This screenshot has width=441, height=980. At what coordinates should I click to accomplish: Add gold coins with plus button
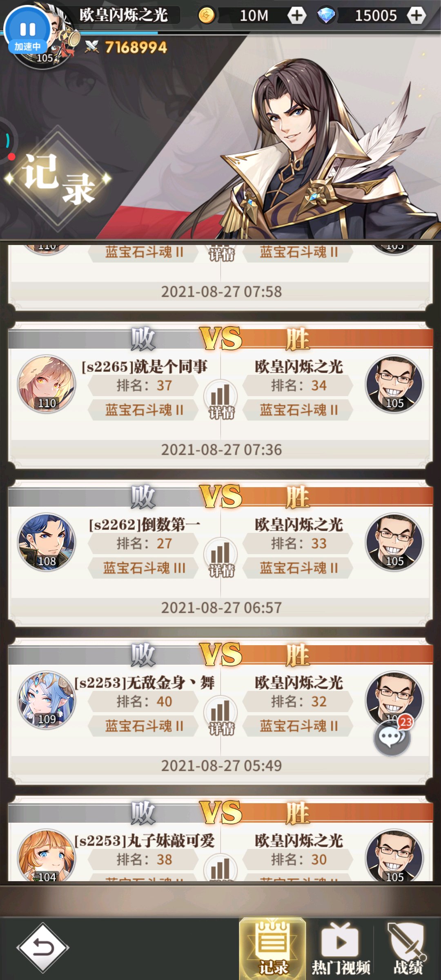coord(297,16)
